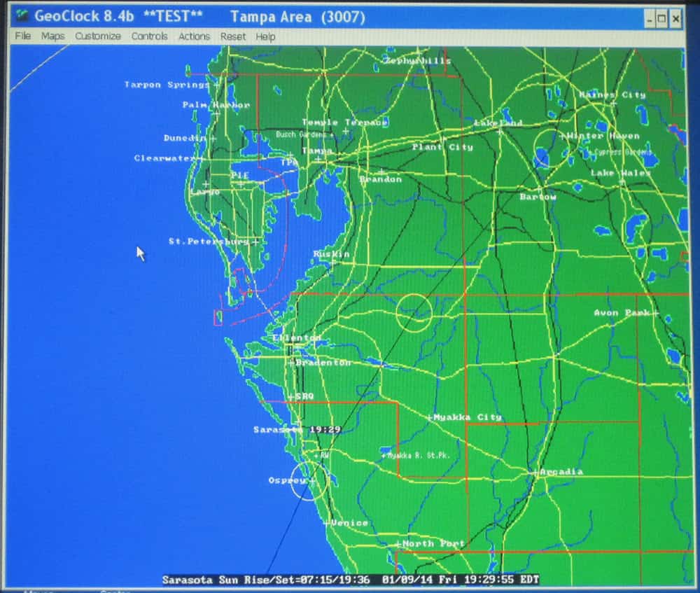The width and height of the screenshot is (700, 593).
Task: Open the Customize menu
Action: pyautogui.click(x=98, y=36)
